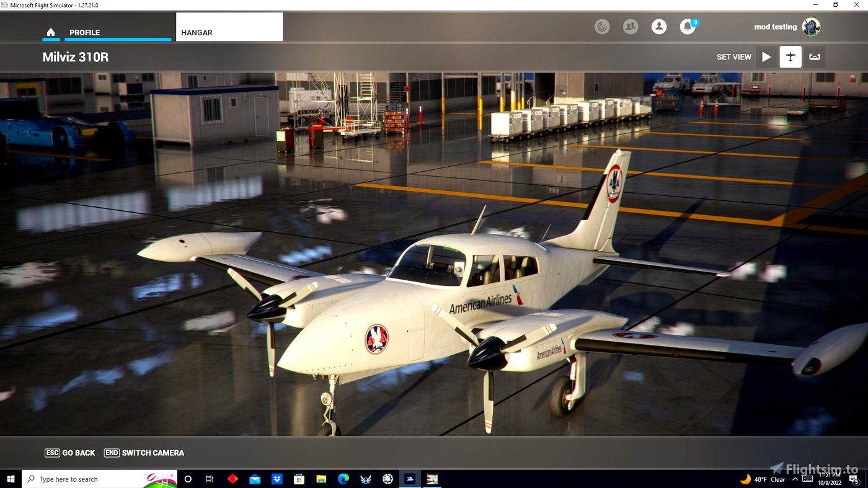Switch to the cockpit interior view

tap(815, 57)
